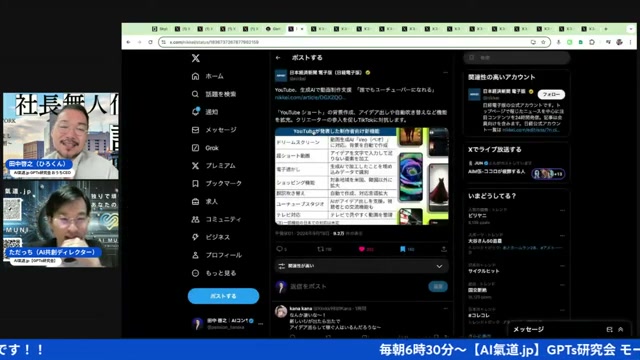This screenshot has height=360, width=640.
Task: Open the #コレコレ trend
Action: 479,316
